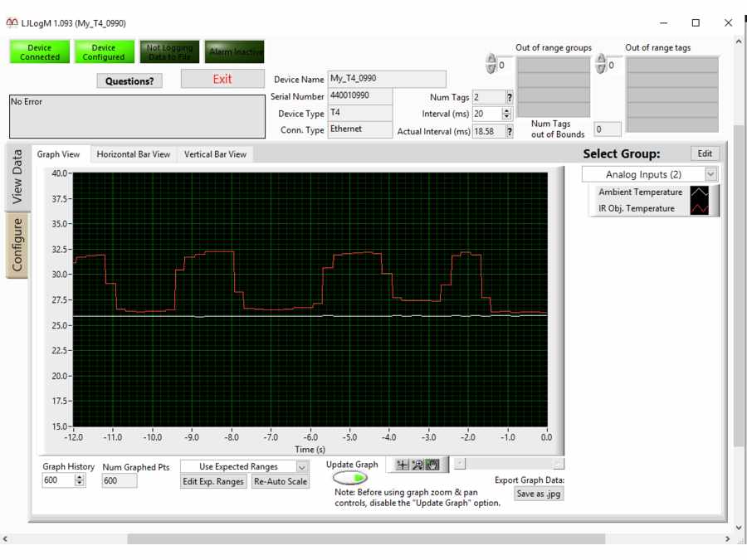The width and height of the screenshot is (747, 560).
Task: Click the Not Logging Data to File indicator
Action: pyautogui.click(x=169, y=51)
